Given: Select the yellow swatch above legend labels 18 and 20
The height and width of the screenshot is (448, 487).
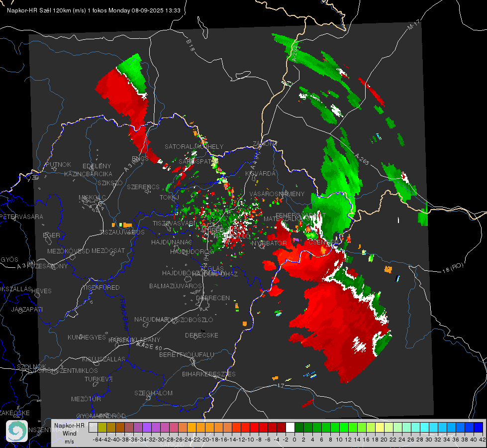Looking at the screenshot, I should 380,427.
